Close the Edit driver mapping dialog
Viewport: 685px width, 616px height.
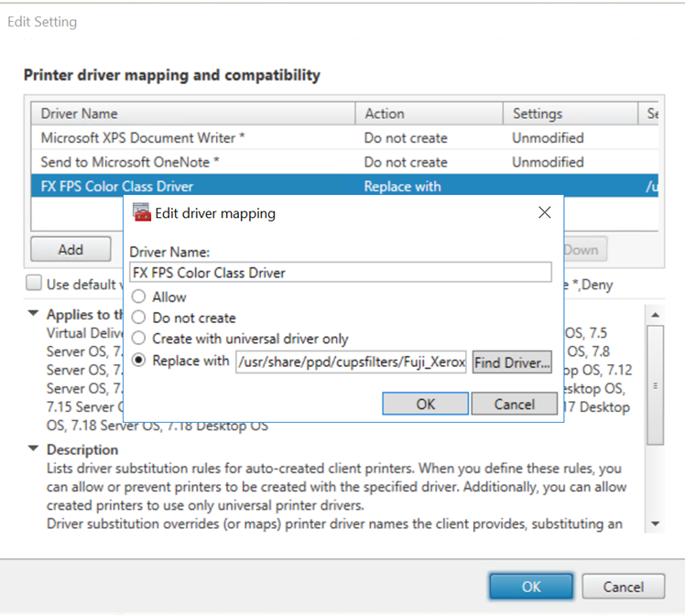coord(544,212)
